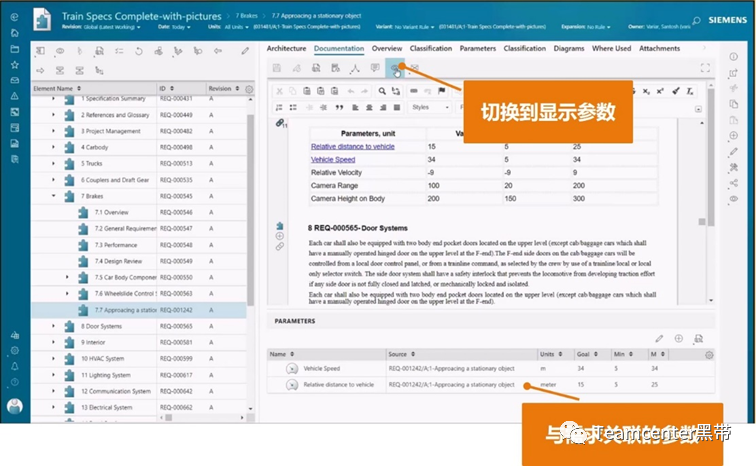Click the element tree horizontal scrollbar
The image size is (756, 466).
coord(169,417)
